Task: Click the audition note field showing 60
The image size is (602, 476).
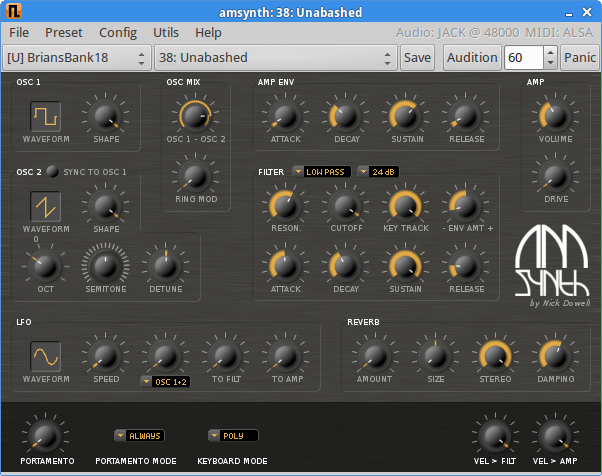Action: click(524, 58)
